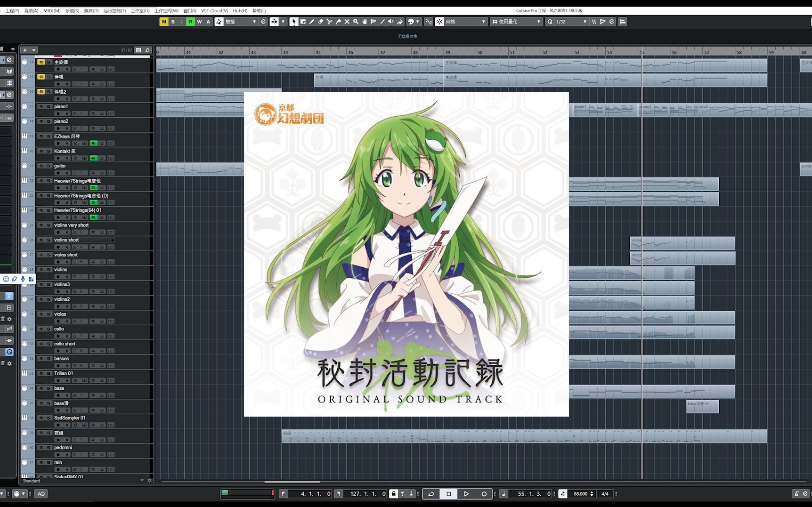Click the Record transport button

(x=484, y=494)
